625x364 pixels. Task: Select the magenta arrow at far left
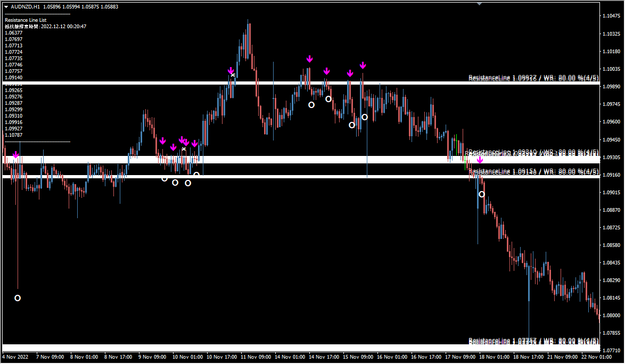(x=16, y=155)
